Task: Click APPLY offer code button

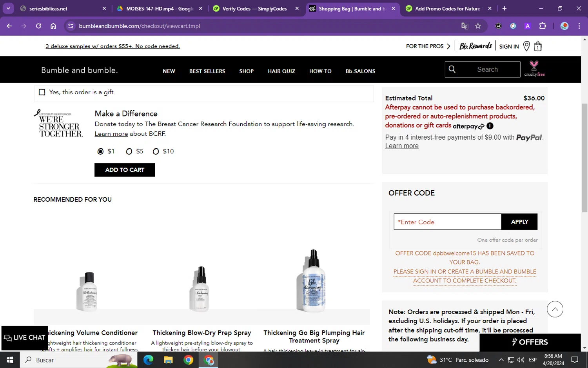Action: click(x=519, y=222)
